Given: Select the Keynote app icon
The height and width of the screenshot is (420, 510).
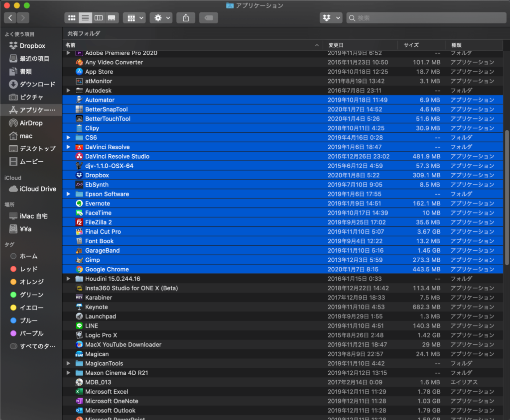Looking at the screenshot, I should [x=79, y=307].
